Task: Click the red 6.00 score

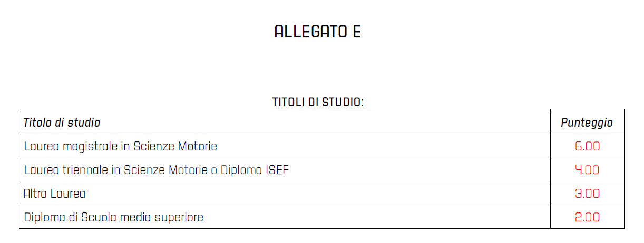Action: pos(587,146)
